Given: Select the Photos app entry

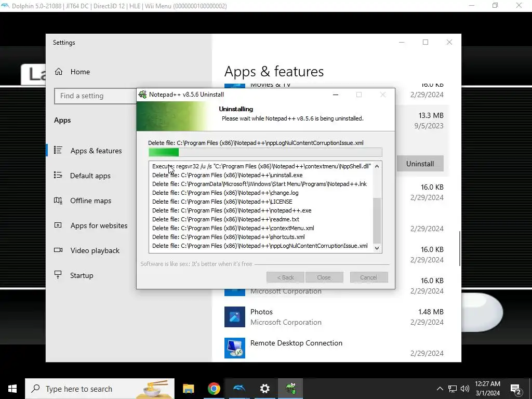Looking at the screenshot, I should click(334, 317).
